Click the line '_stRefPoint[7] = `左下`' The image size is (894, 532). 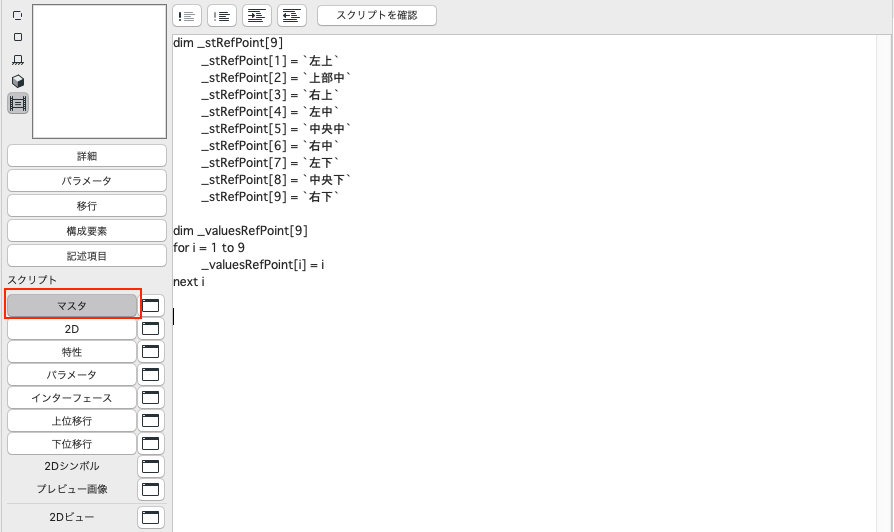coord(270,163)
